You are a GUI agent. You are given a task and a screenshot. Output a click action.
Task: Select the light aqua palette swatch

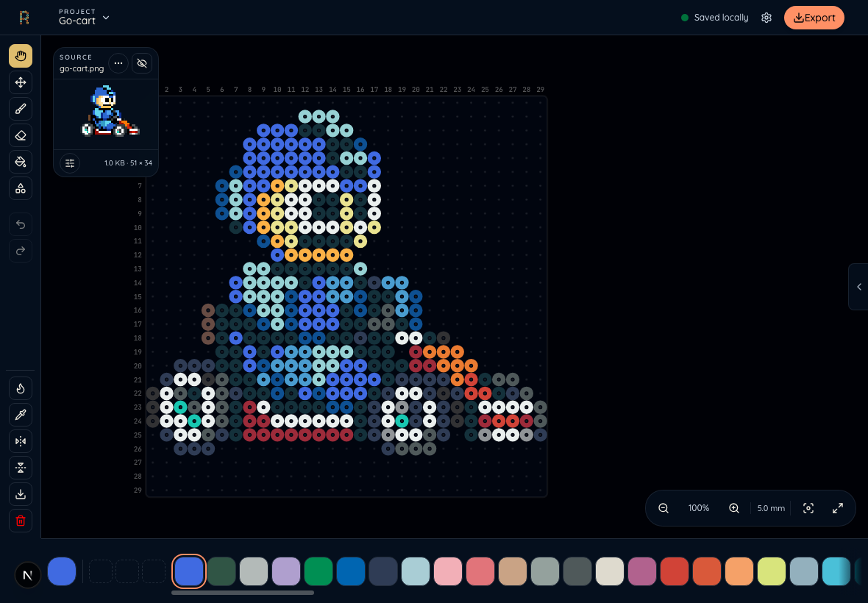click(416, 571)
